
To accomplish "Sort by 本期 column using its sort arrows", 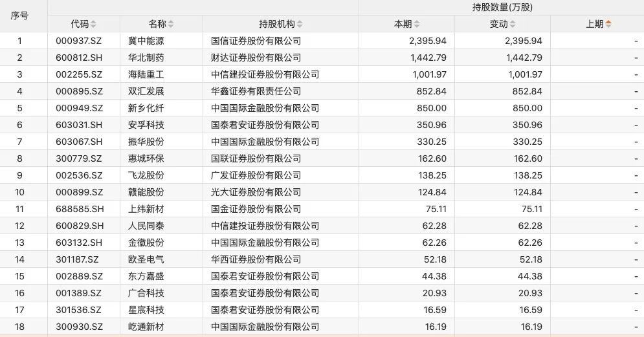I will tap(417, 24).
